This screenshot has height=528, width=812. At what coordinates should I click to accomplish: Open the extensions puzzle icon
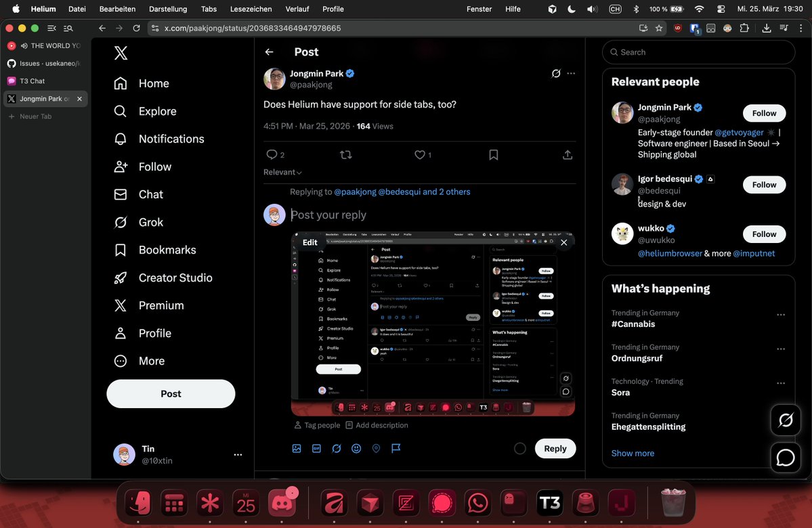[745, 28]
